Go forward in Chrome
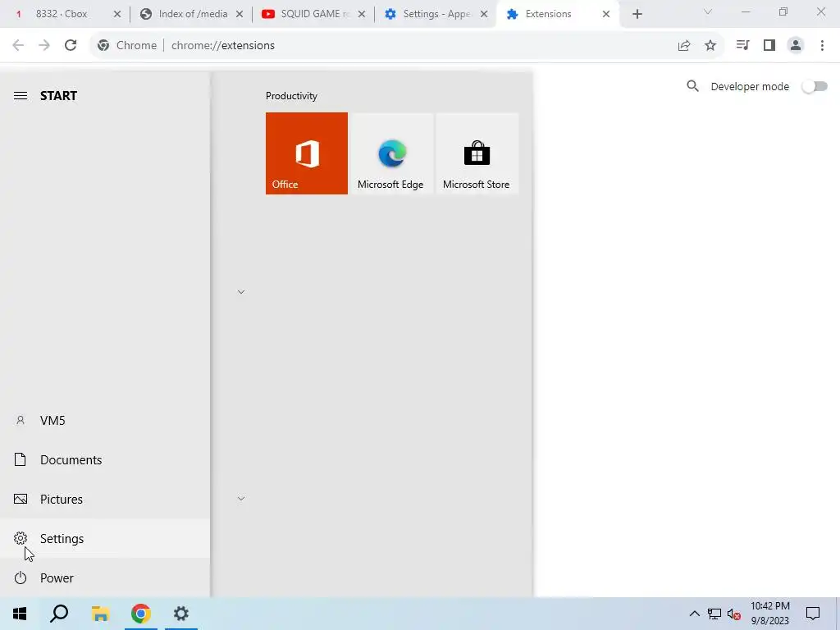The height and width of the screenshot is (630, 840). (x=44, y=46)
